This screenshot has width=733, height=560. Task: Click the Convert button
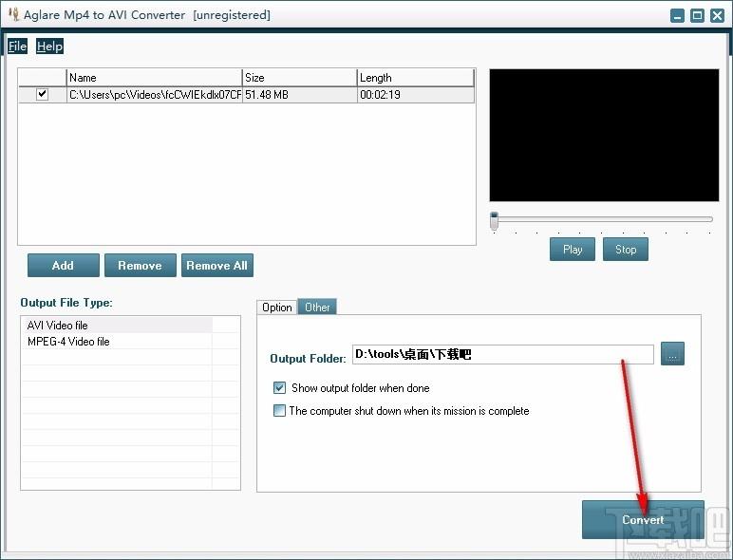tap(643, 520)
